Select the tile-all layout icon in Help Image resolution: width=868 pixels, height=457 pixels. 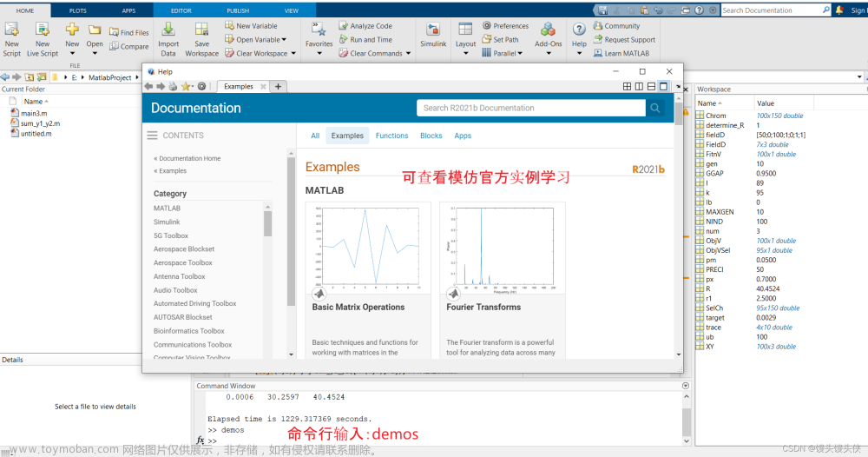[627, 86]
